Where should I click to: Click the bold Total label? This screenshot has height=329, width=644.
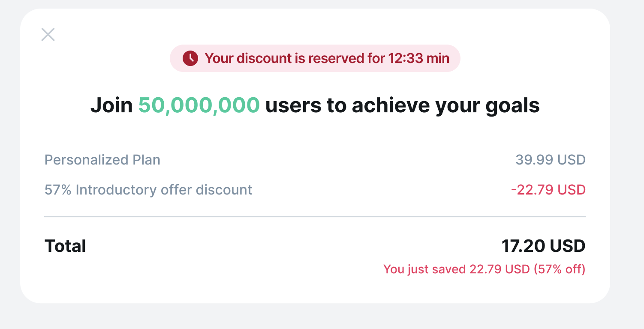click(65, 246)
